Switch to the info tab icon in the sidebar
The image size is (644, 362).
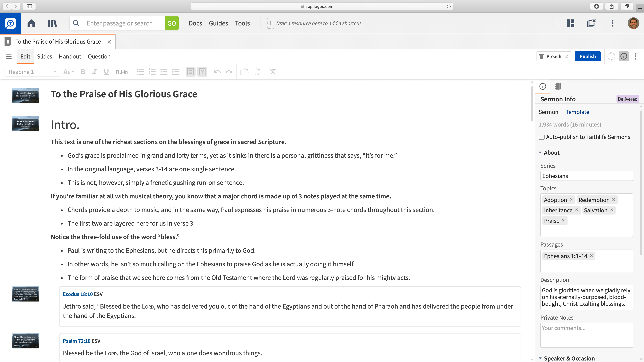click(x=543, y=86)
